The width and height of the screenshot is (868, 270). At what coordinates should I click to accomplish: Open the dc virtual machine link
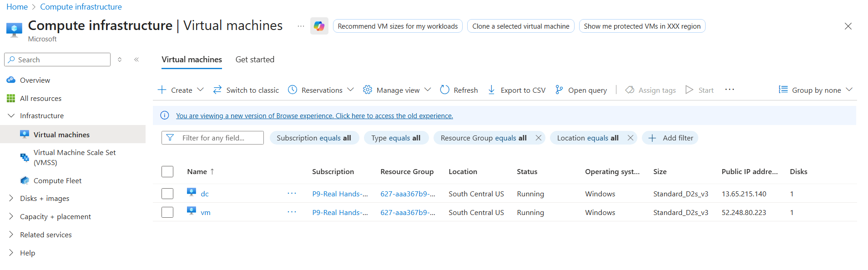click(x=205, y=194)
